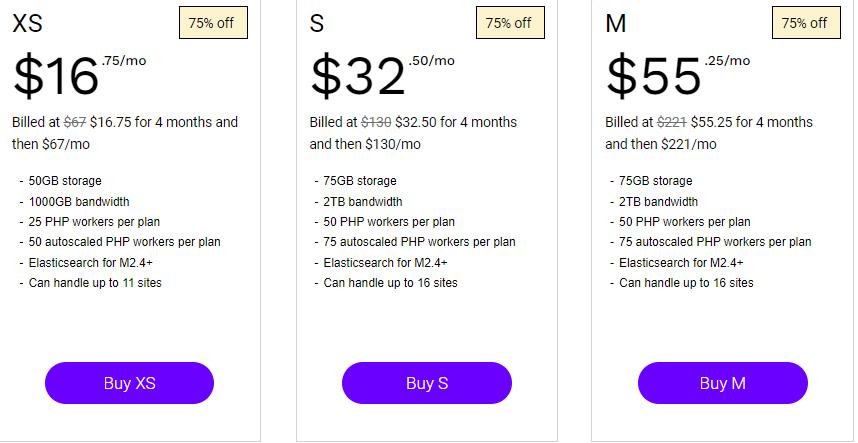Click 'Can handle up to 11 sites' text

coord(95,283)
